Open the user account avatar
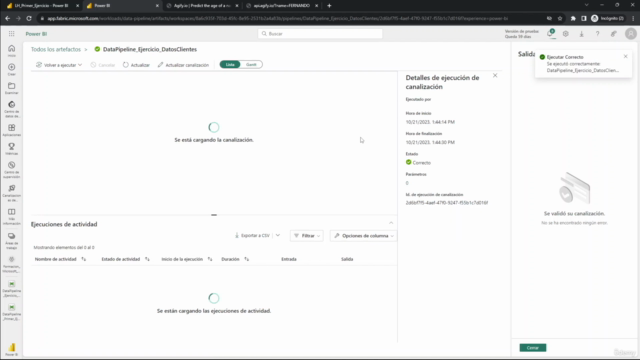Screen dimensions: 640x360 click(631, 33)
